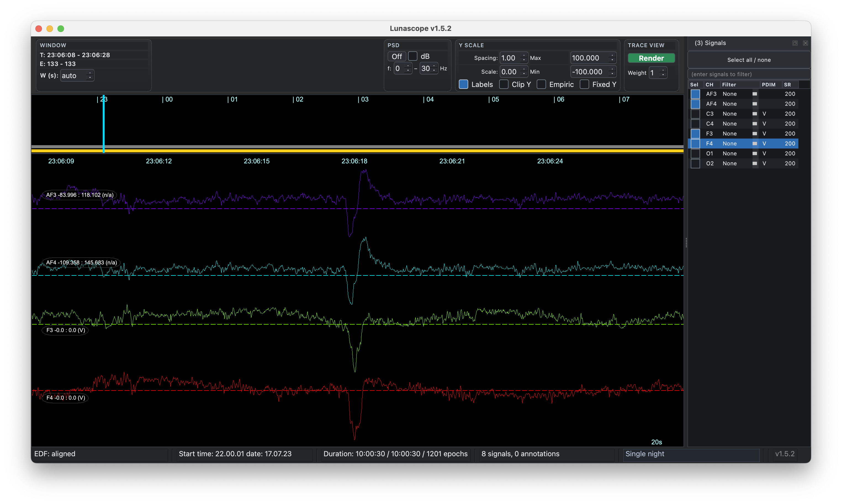The image size is (842, 504).
Task: Click the small filter icon in the AF3 row
Action: [x=754, y=94]
